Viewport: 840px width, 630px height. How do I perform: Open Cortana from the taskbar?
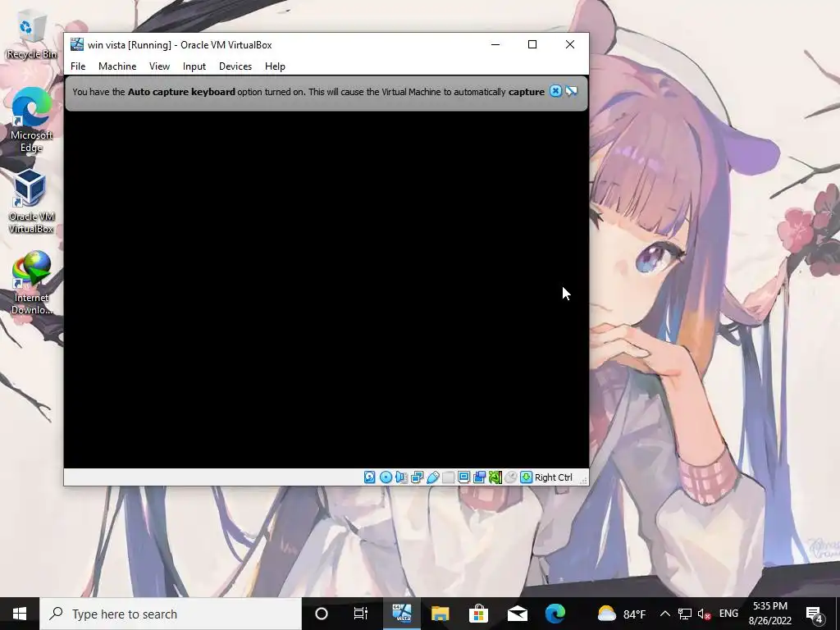pos(322,614)
